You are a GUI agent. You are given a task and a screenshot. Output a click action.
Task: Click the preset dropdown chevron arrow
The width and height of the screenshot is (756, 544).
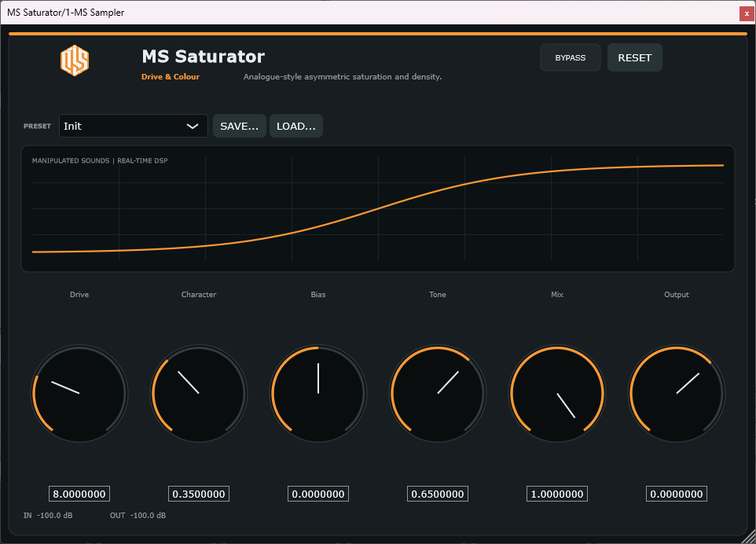tap(193, 127)
